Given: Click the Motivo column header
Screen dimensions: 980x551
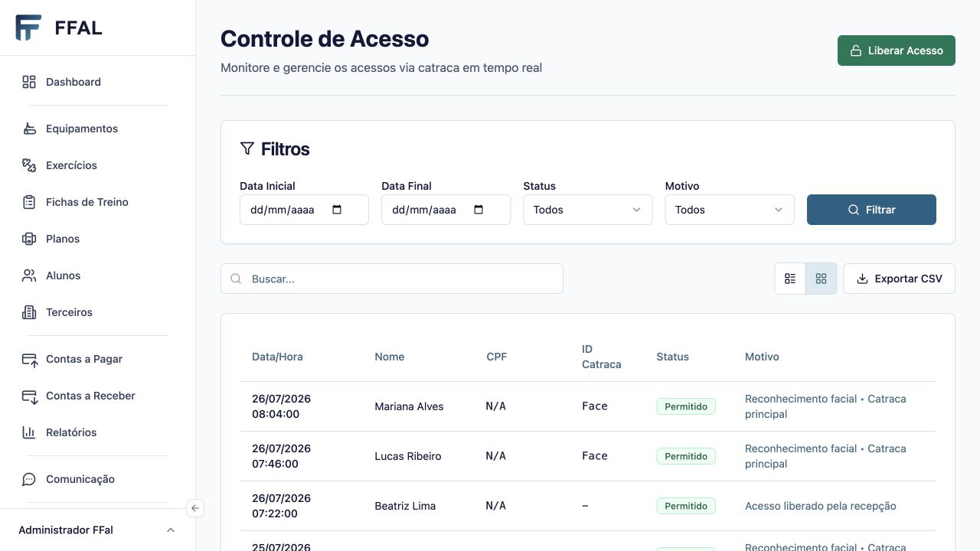Looking at the screenshot, I should pos(762,357).
